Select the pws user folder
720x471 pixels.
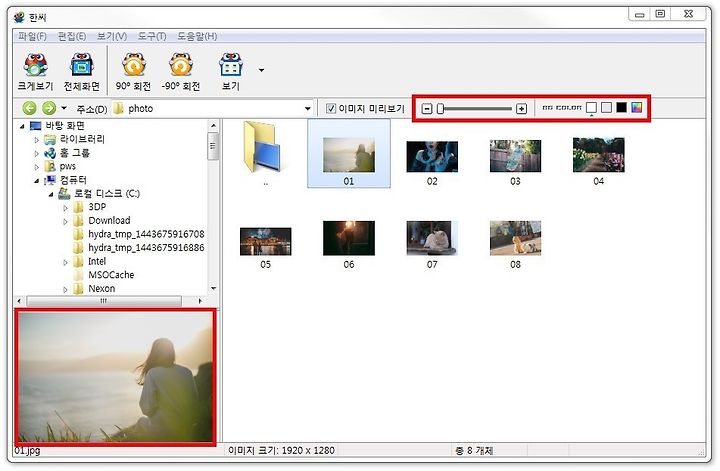tap(68, 166)
